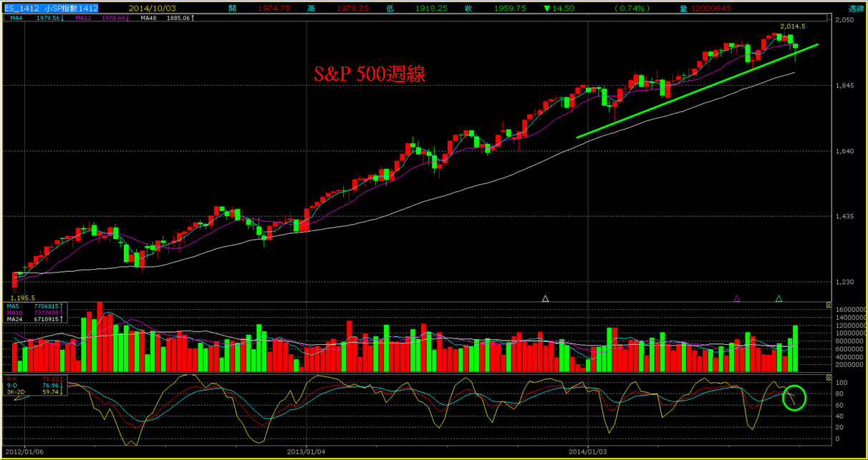
Task: Click the open price value 1974.75
Action: tap(273, 8)
